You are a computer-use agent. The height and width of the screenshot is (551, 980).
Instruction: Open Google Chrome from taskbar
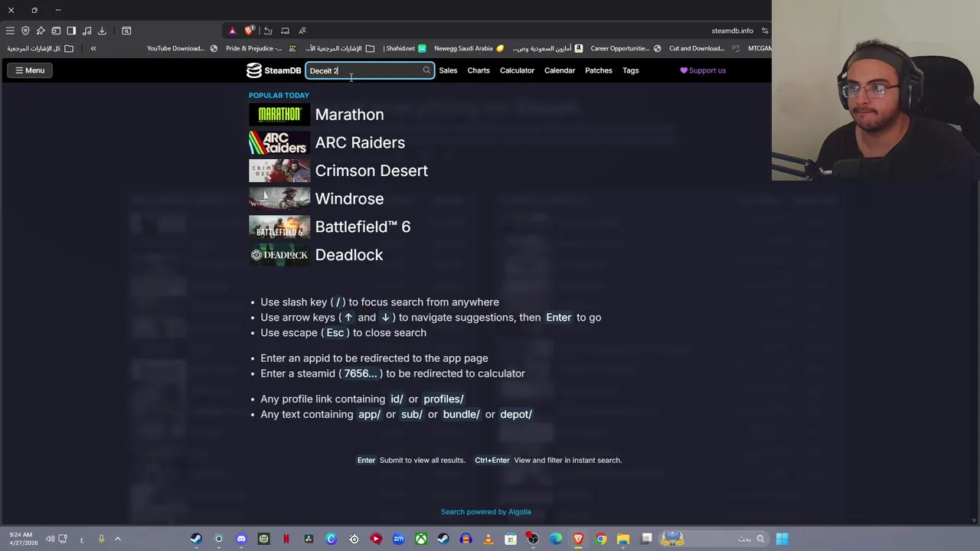601,539
